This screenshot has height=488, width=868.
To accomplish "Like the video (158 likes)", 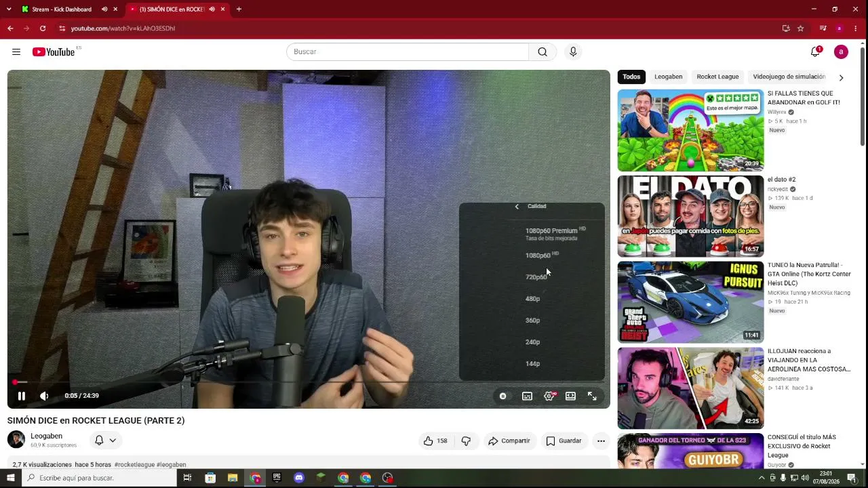I will pyautogui.click(x=435, y=441).
